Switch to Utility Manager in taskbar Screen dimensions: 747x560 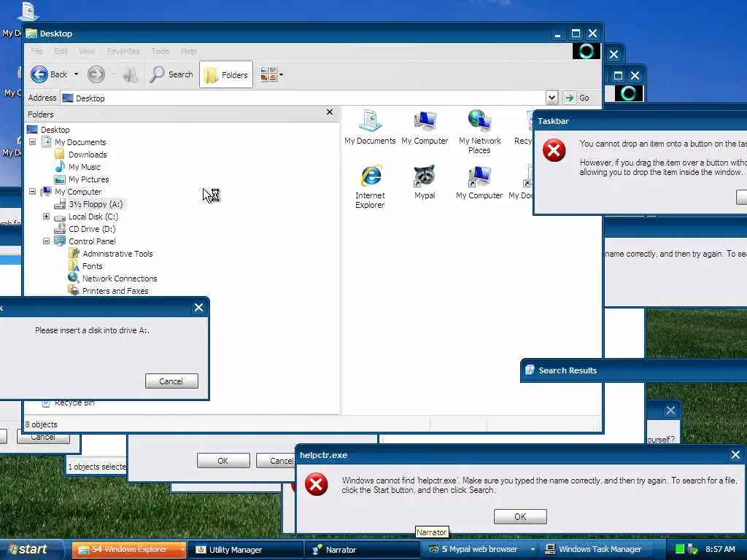[x=245, y=550]
